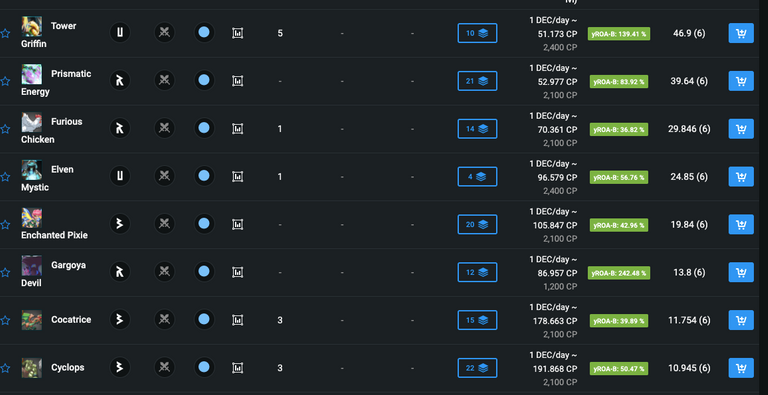
Task: Click Elven Mystic yROA-B 56.76% badge
Action: [x=619, y=177]
